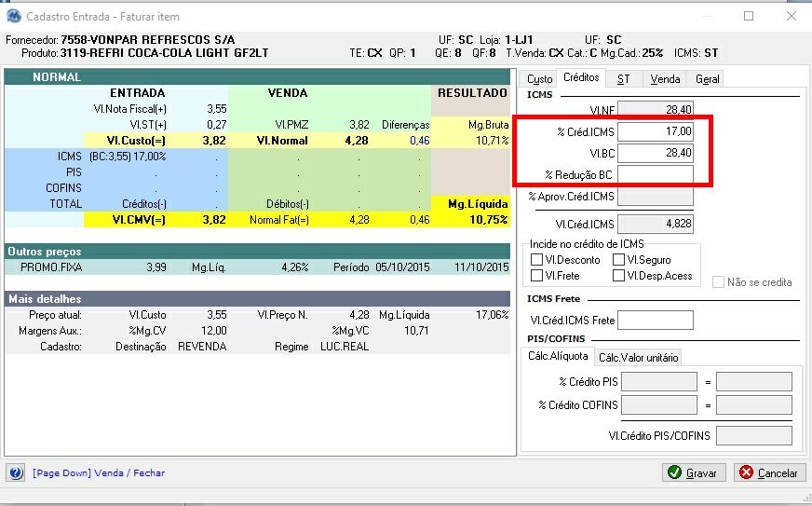The image size is (812, 506).
Task: Click the Mais detalhes section header
Action: pyautogui.click(x=257, y=299)
